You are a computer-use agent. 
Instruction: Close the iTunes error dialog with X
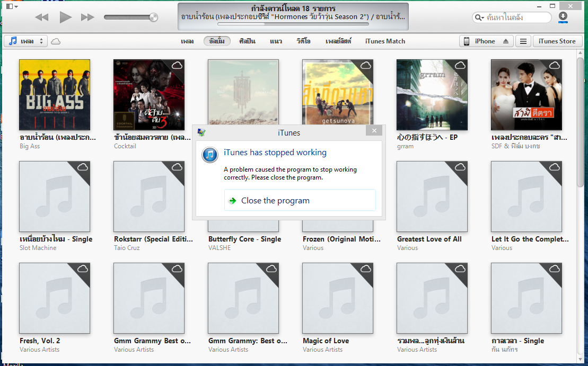[x=374, y=130]
